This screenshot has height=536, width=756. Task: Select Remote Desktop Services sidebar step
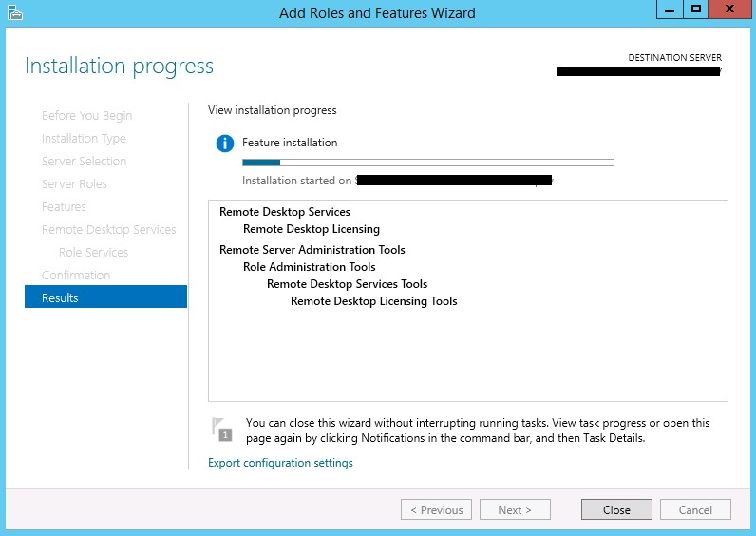coord(108,230)
